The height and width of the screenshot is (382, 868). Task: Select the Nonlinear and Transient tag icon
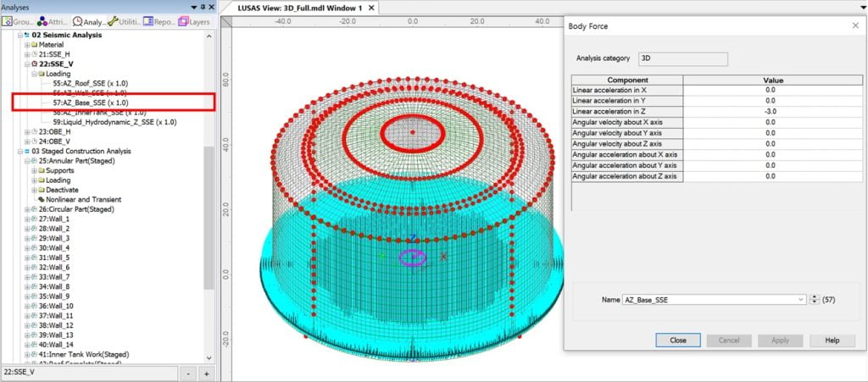point(40,199)
